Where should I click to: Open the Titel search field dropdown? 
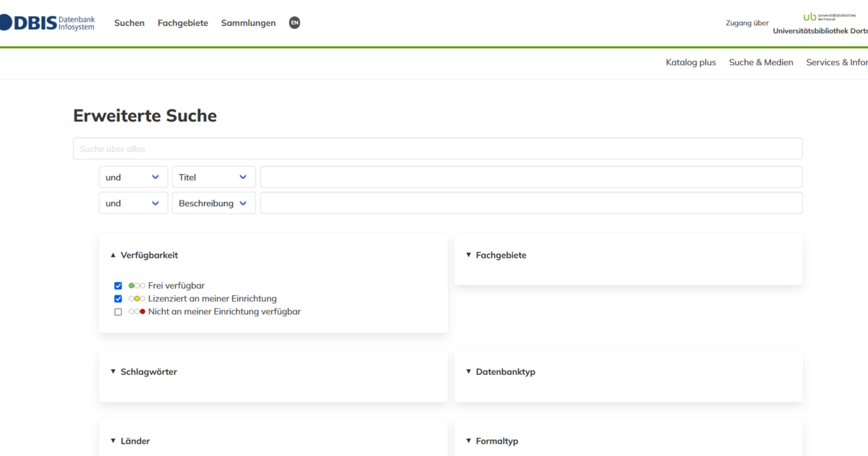tap(213, 177)
